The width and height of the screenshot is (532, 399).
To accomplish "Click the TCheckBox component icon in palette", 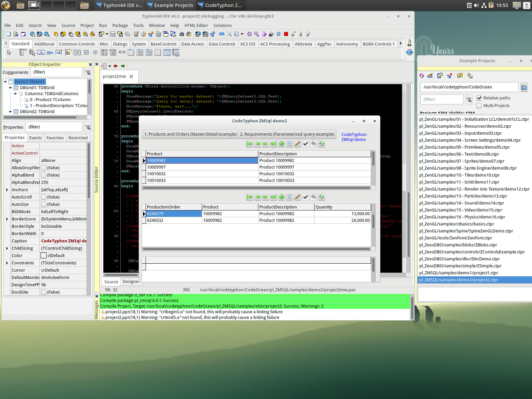I will pos(86,53).
